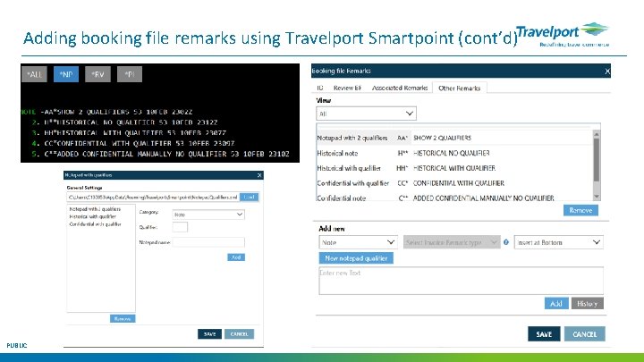Select the *RV button in terminal
This screenshot has width=644, height=362.
(x=97, y=74)
